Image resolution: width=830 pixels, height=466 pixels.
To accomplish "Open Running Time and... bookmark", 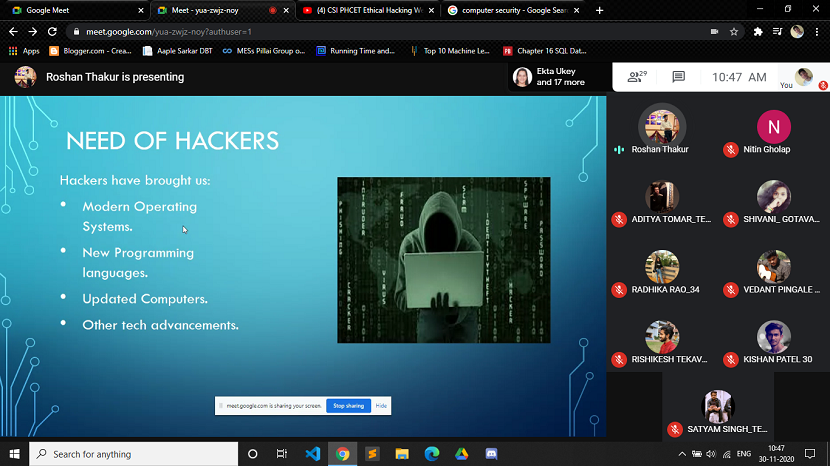I will coord(356,51).
